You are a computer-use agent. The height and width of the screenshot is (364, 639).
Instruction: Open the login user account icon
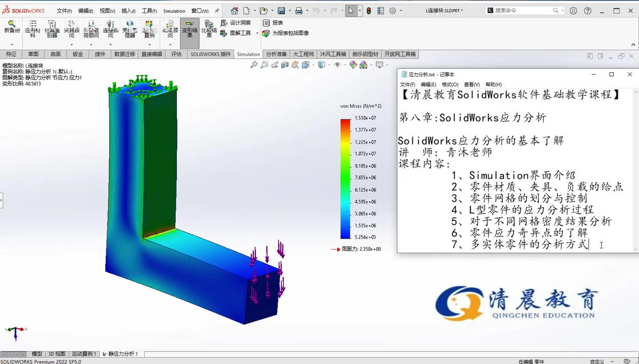[573, 11]
